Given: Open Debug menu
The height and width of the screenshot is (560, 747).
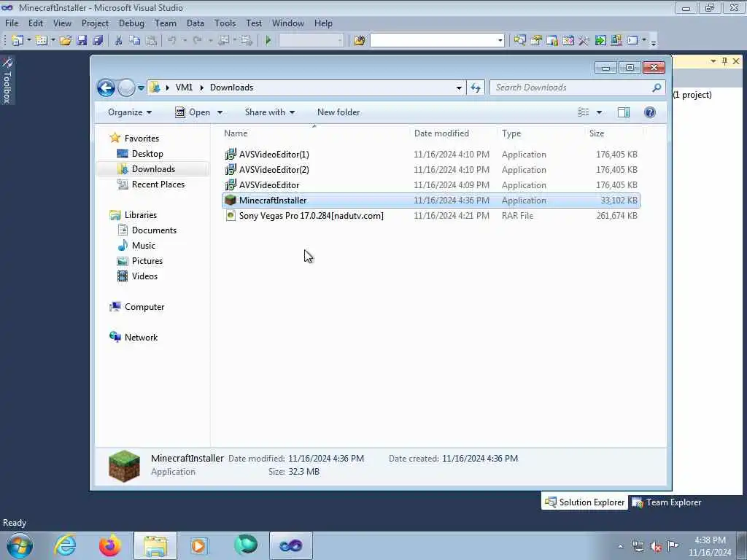Looking at the screenshot, I should tap(131, 23).
